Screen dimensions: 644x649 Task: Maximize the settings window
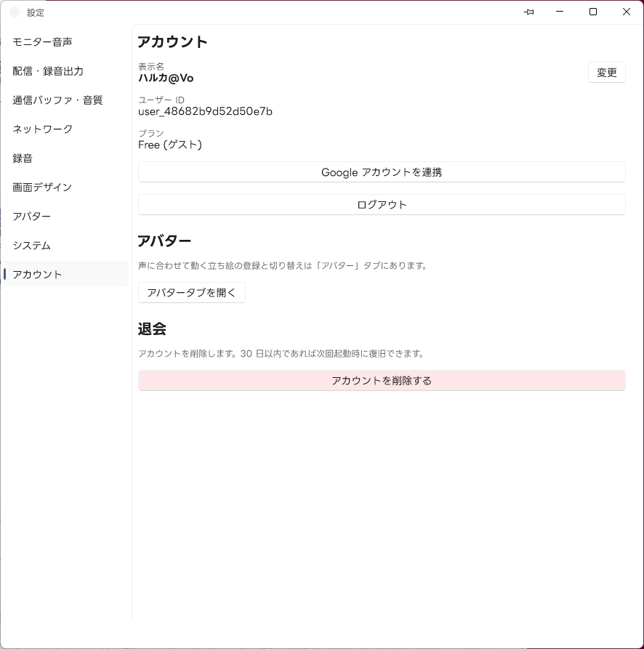(x=593, y=12)
